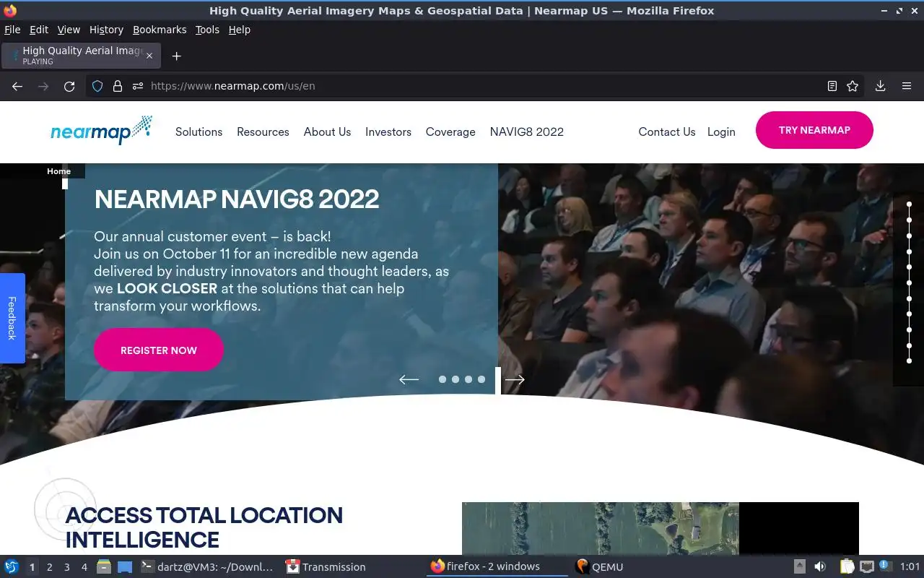
Task: Select the second carousel slide dot
Action: [x=456, y=379]
